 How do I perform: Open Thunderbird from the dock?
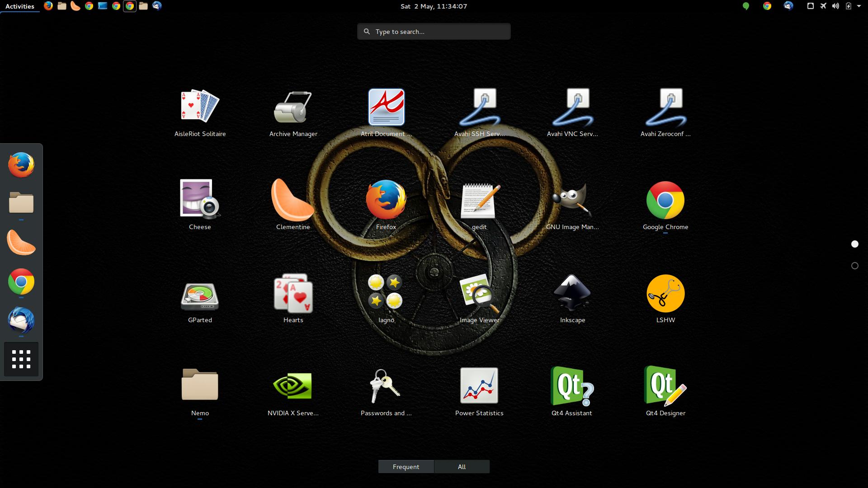click(21, 321)
